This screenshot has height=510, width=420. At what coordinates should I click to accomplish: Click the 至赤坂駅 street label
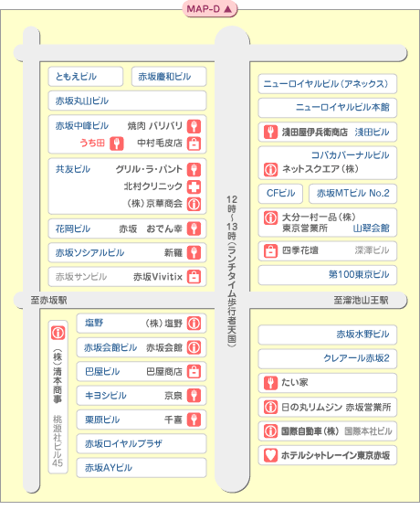(x=48, y=300)
